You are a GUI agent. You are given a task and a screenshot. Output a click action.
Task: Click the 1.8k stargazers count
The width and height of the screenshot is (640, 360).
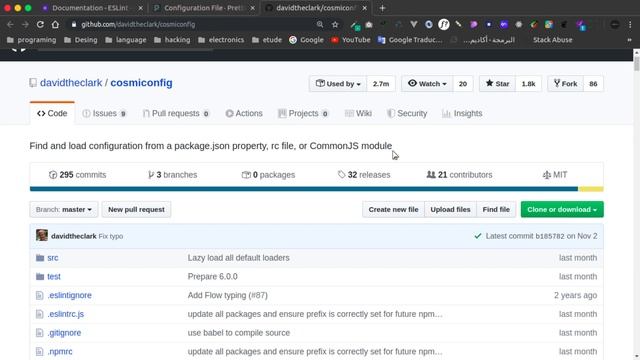528,84
